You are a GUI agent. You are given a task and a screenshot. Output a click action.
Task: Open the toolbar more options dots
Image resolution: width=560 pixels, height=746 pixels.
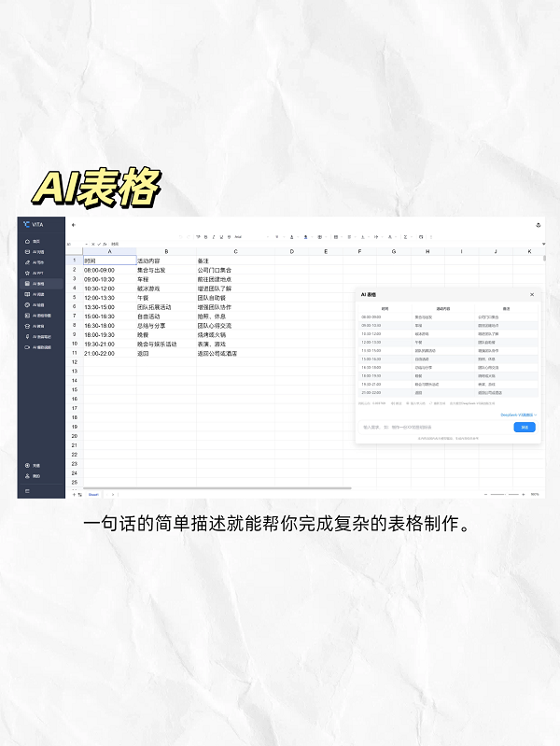[431, 236]
